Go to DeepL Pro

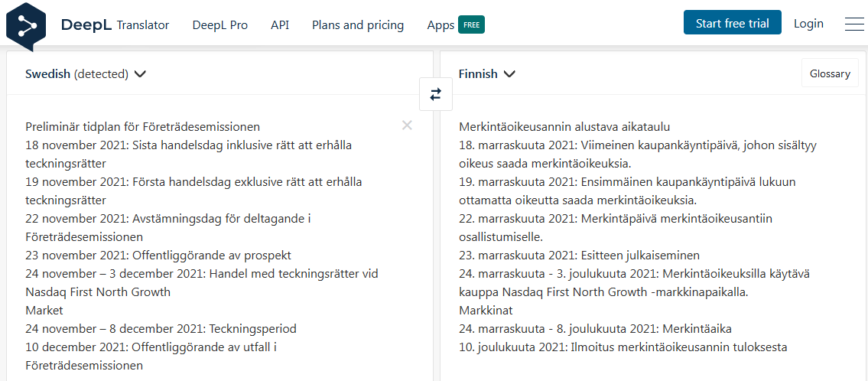(220, 24)
